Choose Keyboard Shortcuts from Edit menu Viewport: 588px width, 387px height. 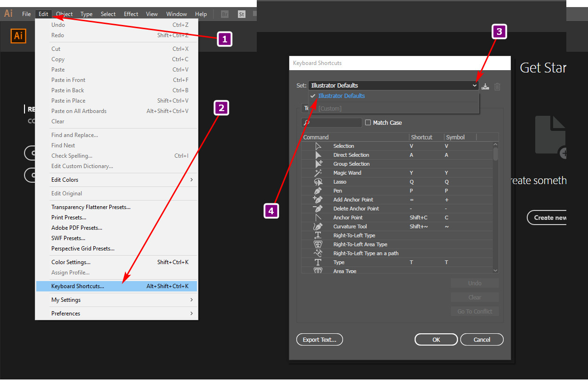coord(117,286)
